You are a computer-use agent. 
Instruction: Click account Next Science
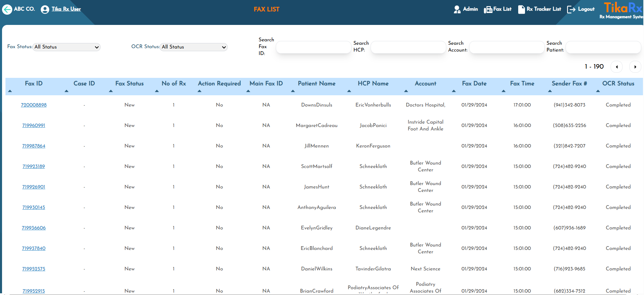coord(425,269)
